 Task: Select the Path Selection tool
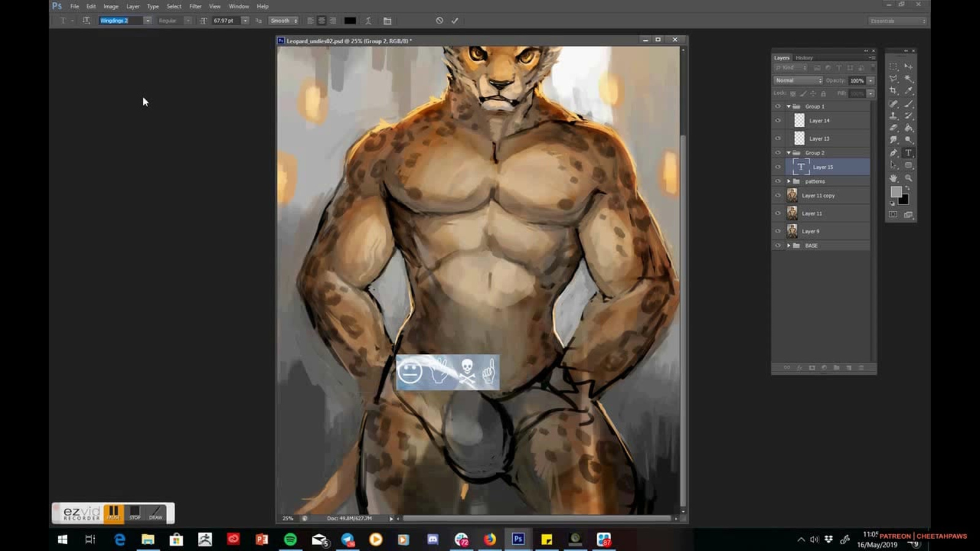coord(894,165)
